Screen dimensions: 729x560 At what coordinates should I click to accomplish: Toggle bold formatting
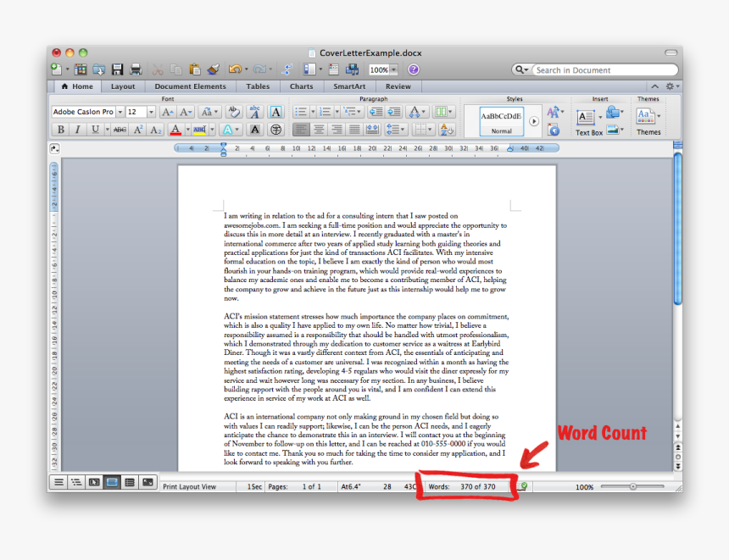pyautogui.click(x=59, y=129)
